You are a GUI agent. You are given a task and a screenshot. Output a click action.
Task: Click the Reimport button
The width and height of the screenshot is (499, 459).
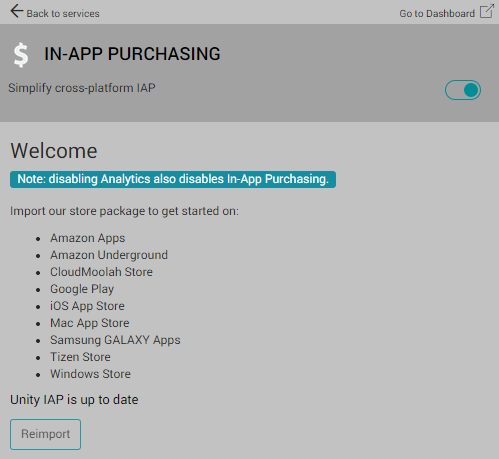(45, 434)
